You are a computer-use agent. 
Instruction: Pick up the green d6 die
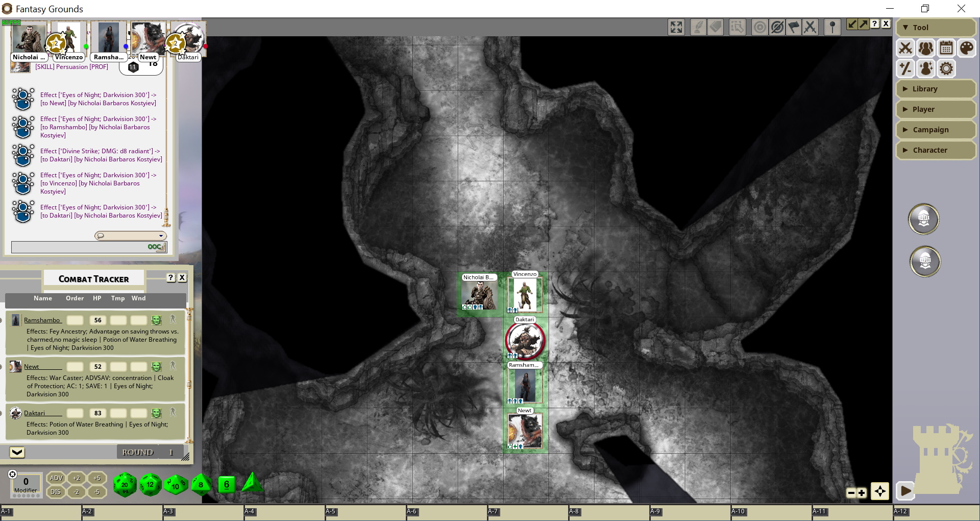[227, 484]
